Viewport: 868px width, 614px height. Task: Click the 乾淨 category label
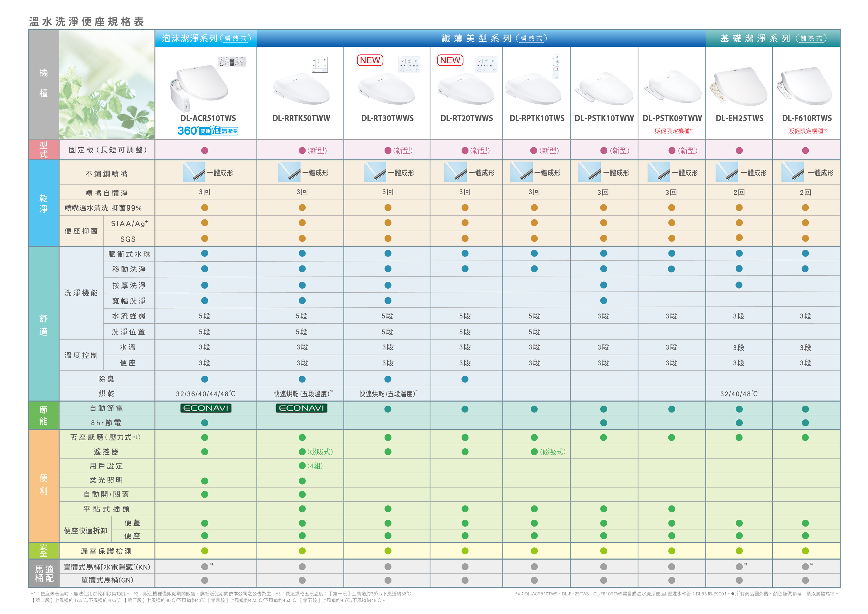(43, 203)
